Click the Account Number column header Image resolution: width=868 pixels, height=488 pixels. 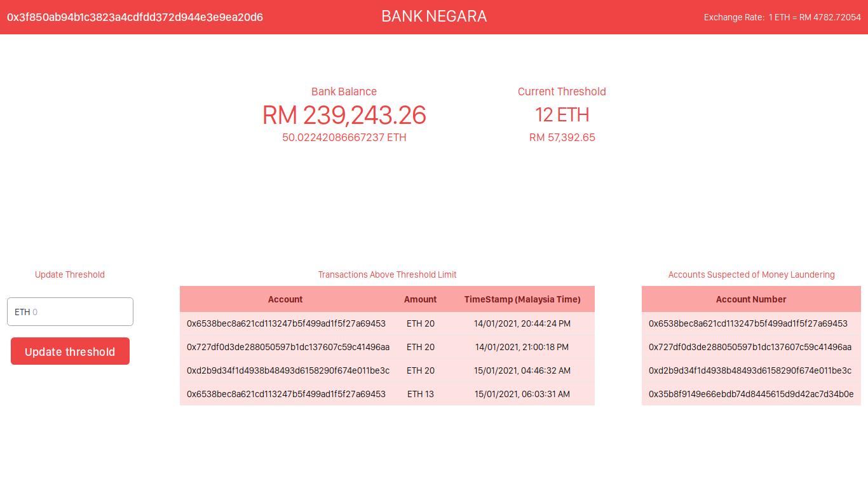click(x=751, y=299)
